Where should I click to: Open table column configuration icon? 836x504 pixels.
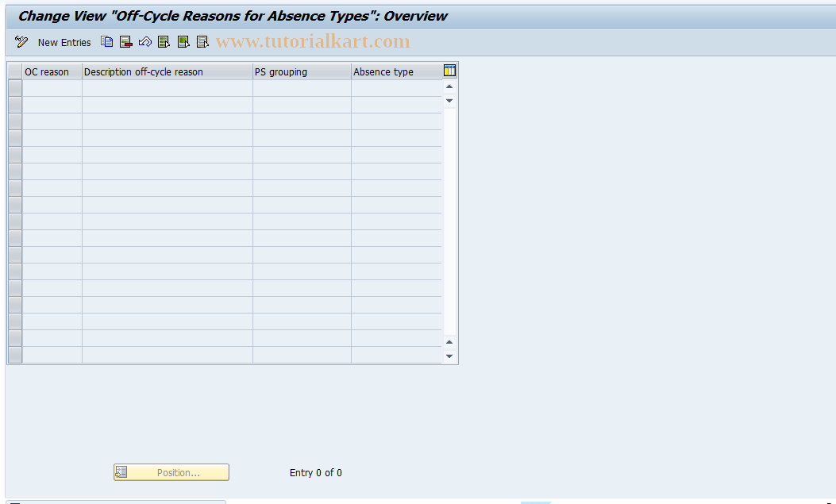coord(449,71)
